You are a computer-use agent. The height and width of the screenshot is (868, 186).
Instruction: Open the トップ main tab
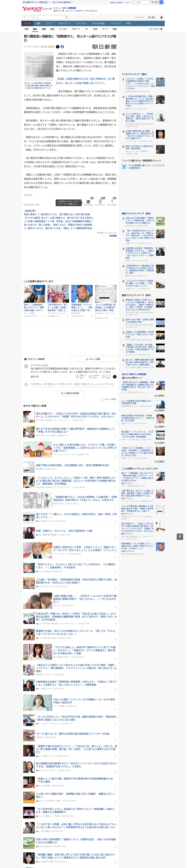[27, 24]
